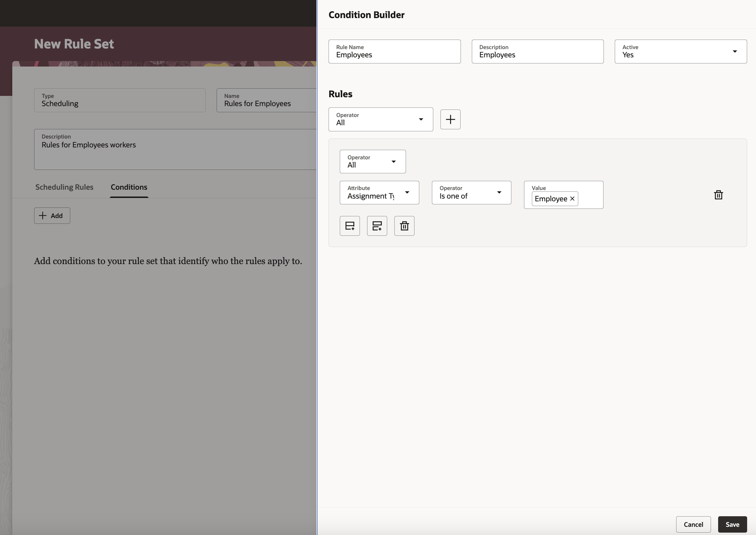The height and width of the screenshot is (535, 756).
Task: Remove the Employee value chip
Action: (572, 199)
